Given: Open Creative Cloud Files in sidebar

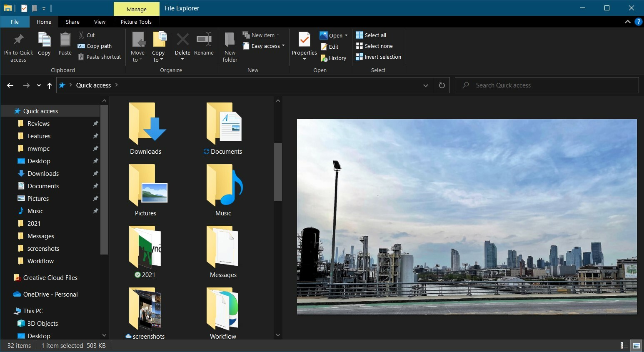Looking at the screenshot, I should coord(50,278).
